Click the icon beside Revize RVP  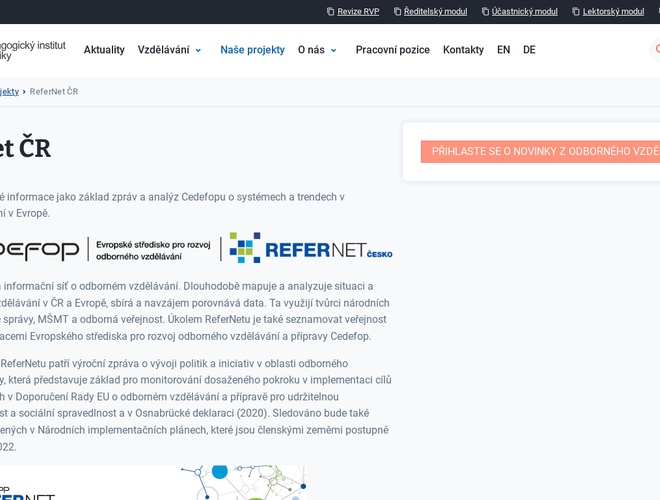pyautogui.click(x=331, y=12)
